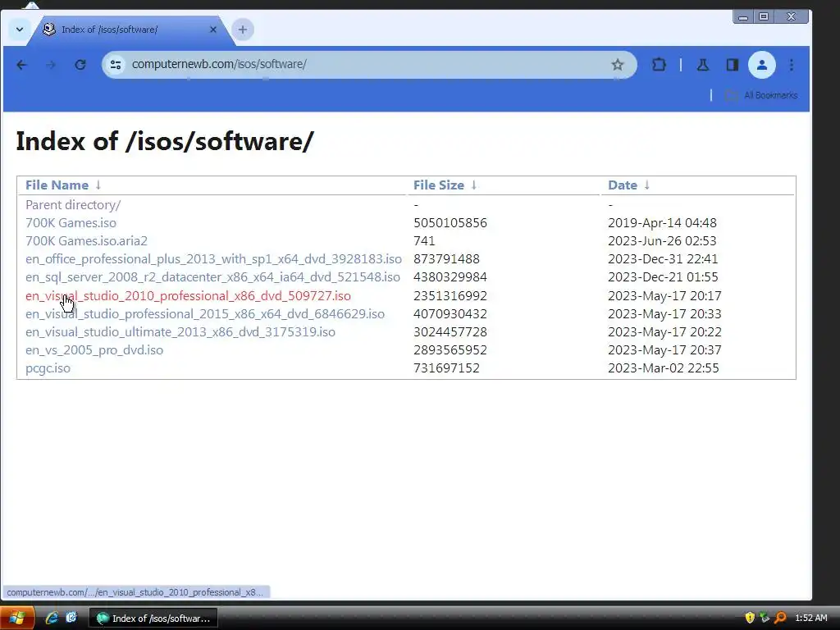
Task: Minimize the browser window
Action: point(743,17)
